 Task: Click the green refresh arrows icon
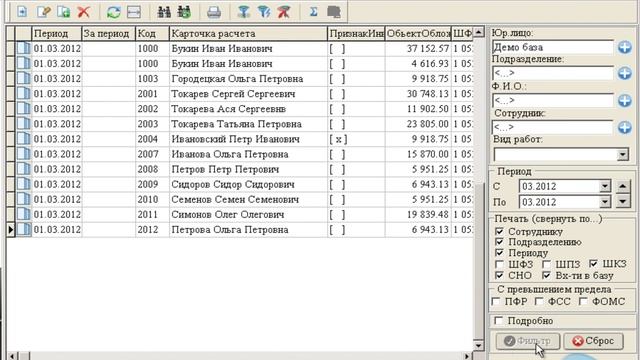point(113,12)
